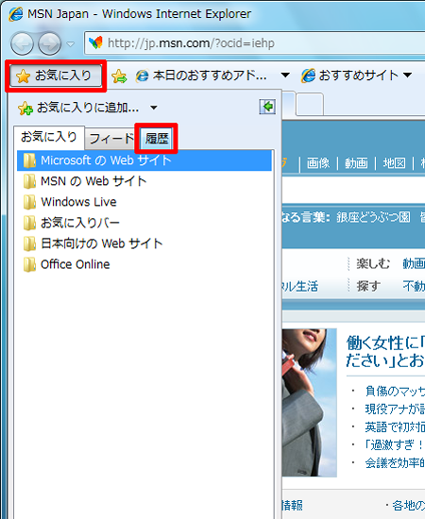Viewport: 425px width, 519px height.
Task: Click the 銀座どうぶつ園 trending keyword link
Action: (x=373, y=217)
